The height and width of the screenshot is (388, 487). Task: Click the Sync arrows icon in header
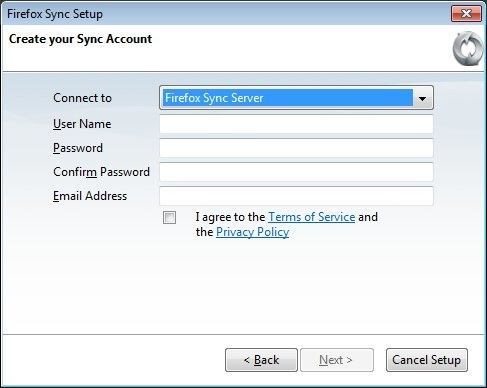coord(468,48)
